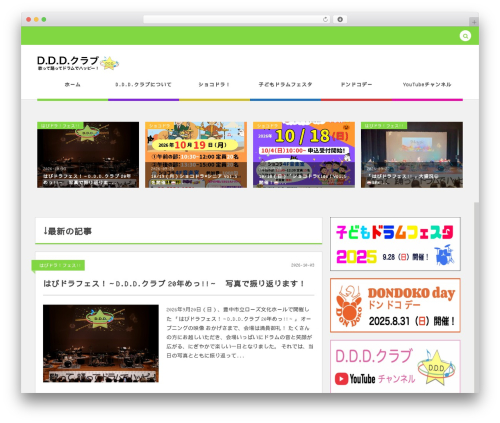The image size is (500, 423).
Task: Open the 10/18(日) ショコドラ carousel card
Action: point(304,155)
